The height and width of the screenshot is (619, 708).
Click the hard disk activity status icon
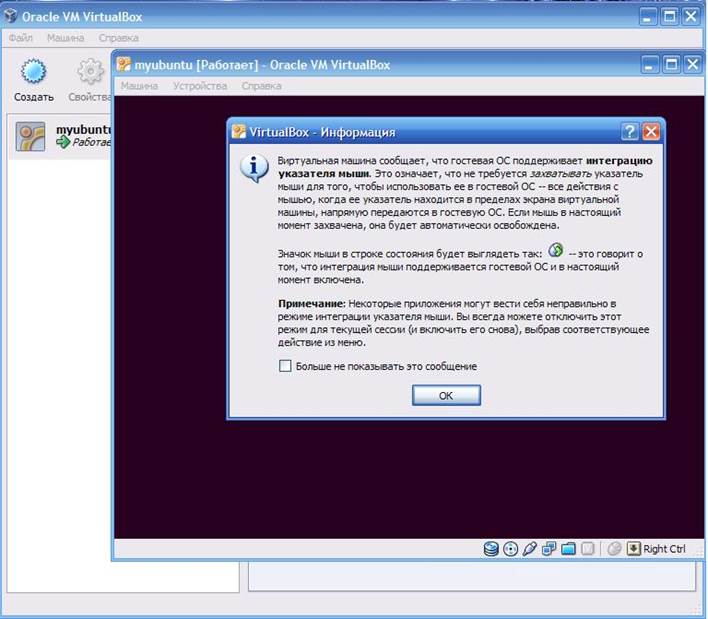(x=491, y=549)
